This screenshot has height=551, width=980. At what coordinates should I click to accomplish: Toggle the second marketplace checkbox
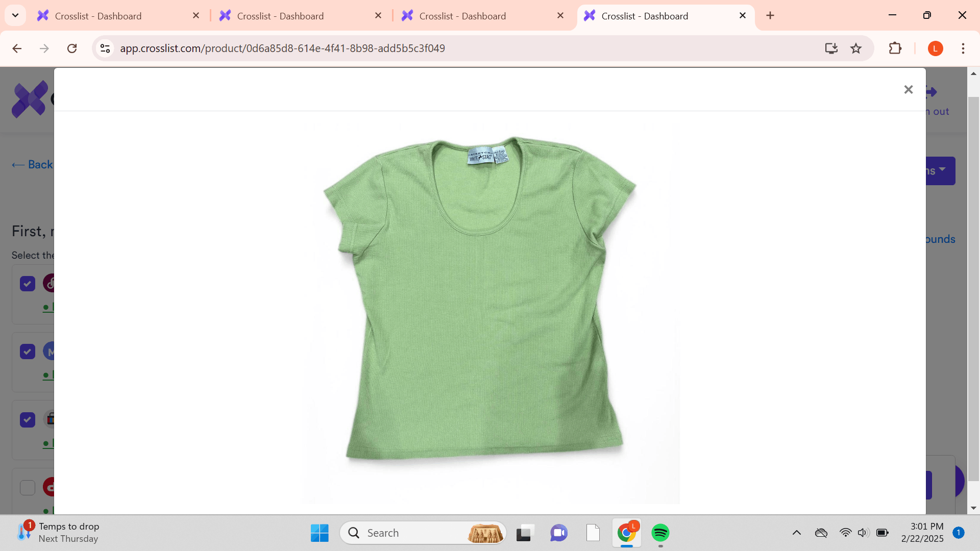click(x=28, y=352)
